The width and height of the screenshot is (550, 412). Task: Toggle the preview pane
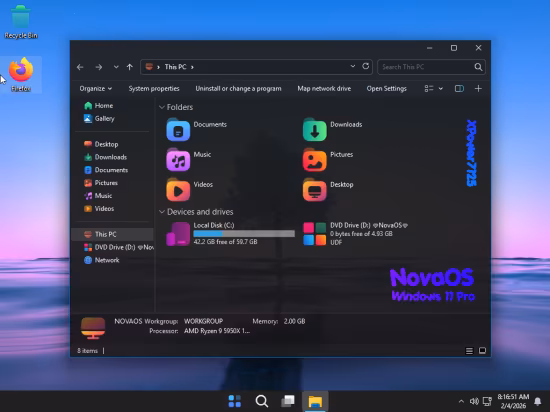[x=459, y=89]
